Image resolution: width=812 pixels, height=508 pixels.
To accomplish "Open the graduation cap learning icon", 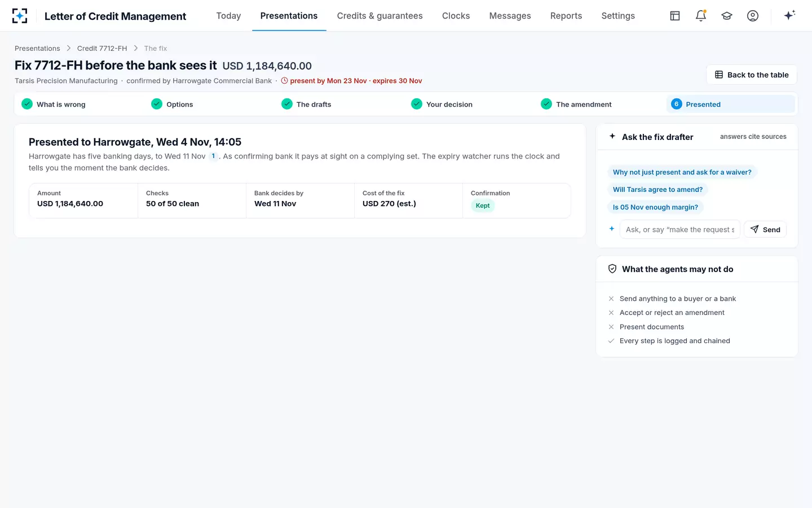I will coord(727,16).
